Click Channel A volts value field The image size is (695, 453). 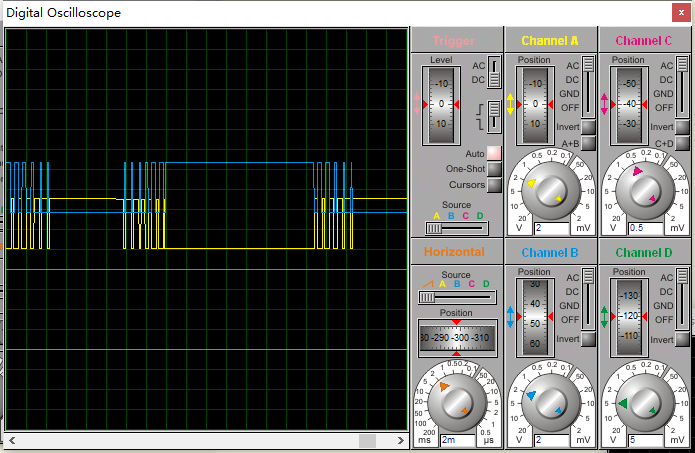click(x=551, y=228)
